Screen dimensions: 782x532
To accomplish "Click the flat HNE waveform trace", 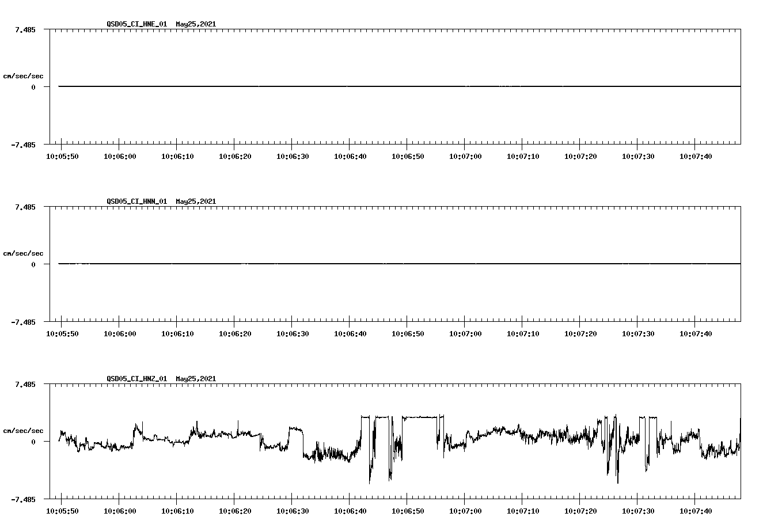I will [x=346, y=86].
